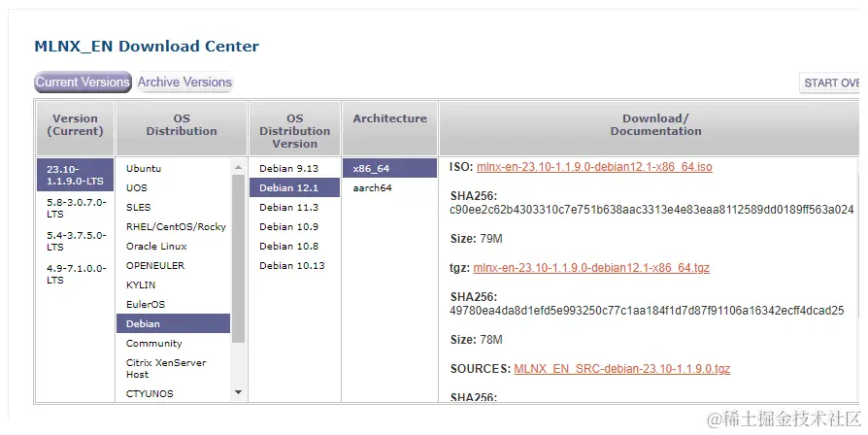Click the Architecture column header

tap(389, 128)
